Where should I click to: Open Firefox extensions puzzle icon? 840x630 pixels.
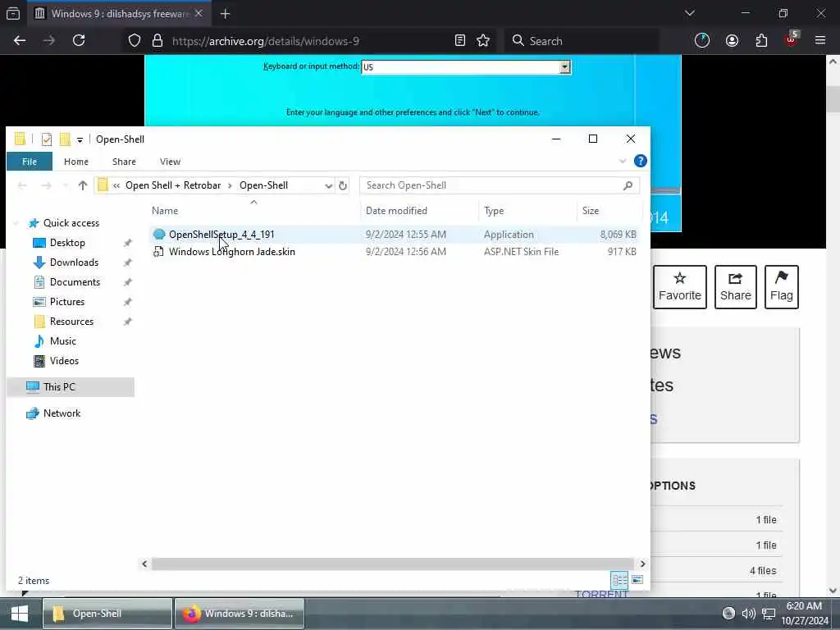[761, 41]
